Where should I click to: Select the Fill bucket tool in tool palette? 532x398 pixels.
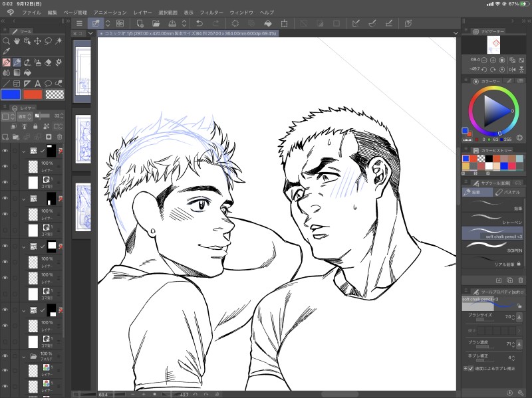(27, 72)
